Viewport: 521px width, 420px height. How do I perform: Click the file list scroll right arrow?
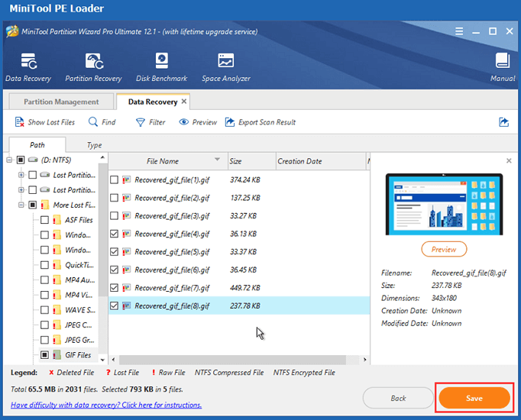click(x=365, y=360)
